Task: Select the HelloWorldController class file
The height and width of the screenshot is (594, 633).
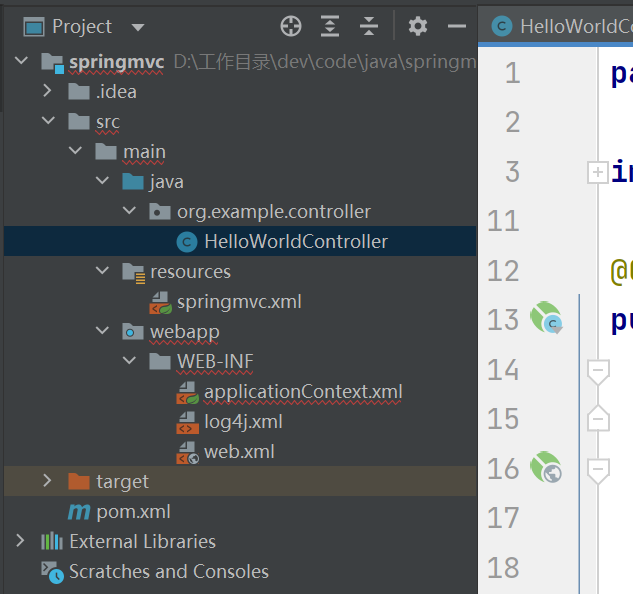Action: click(x=240, y=241)
